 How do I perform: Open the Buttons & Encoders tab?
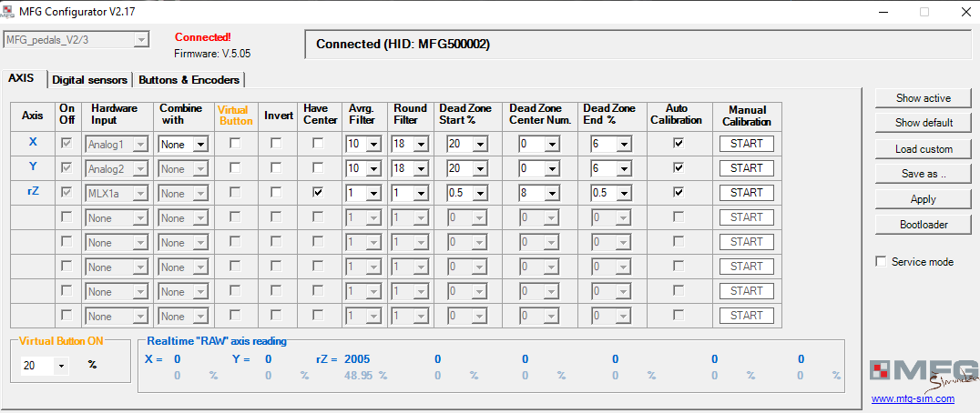coord(189,80)
